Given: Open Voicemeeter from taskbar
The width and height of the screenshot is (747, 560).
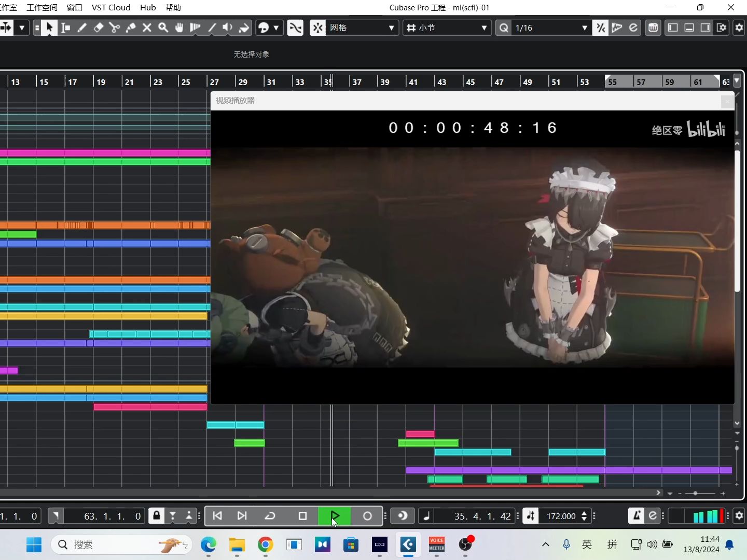Looking at the screenshot, I should click(x=437, y=544).
